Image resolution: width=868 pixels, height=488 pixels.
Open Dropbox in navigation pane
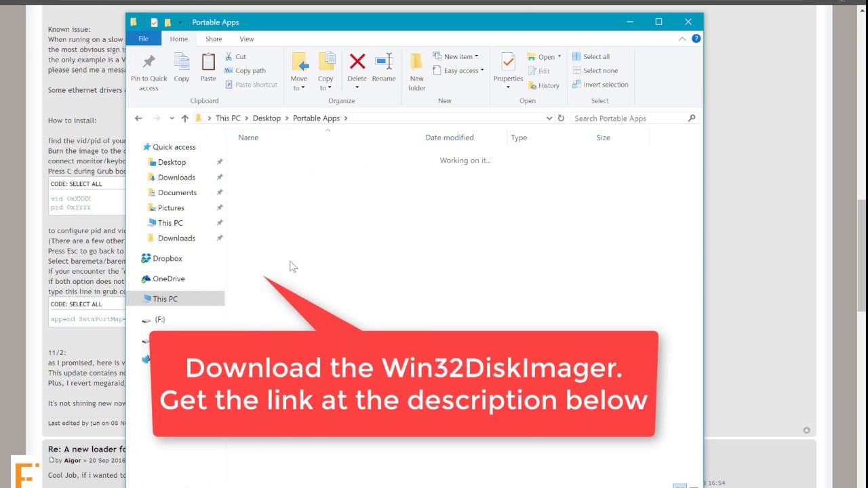(167, 258)
